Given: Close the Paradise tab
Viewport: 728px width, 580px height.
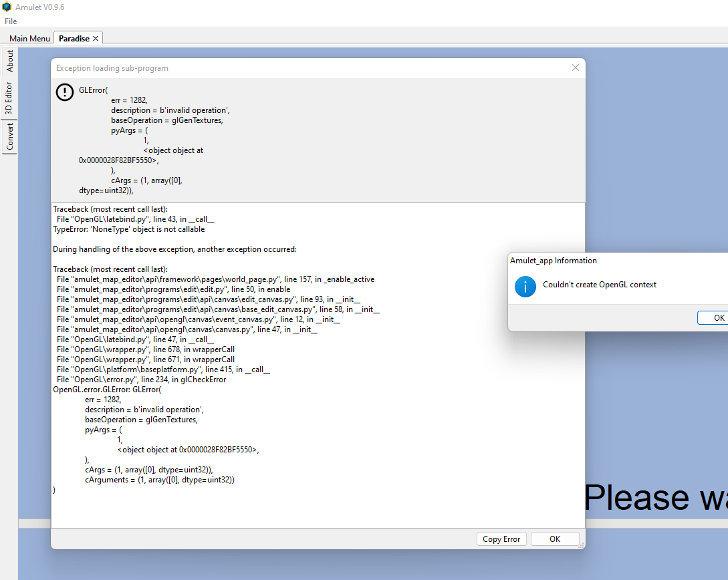Looking at the screenshot, I should tap(94, 37).
